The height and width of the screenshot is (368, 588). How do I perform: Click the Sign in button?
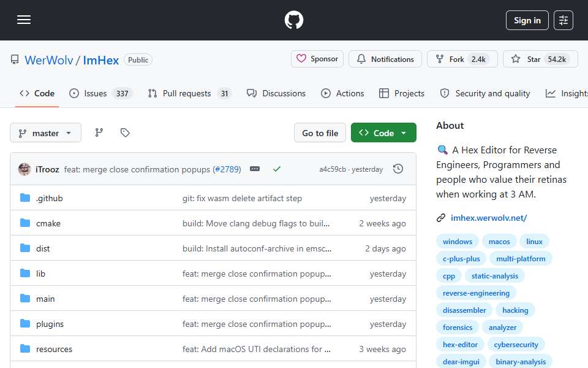point(527,20)
